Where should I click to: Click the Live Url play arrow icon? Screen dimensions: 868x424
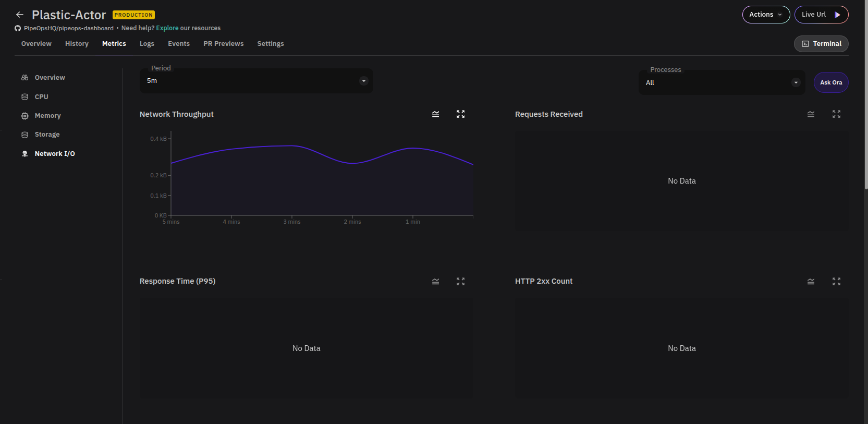click(837, 15)
